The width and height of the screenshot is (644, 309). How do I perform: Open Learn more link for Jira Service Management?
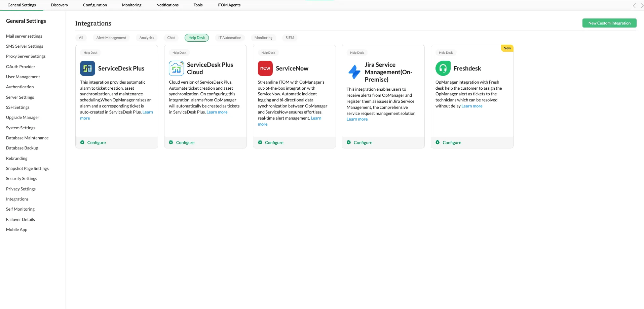click(x=357, y=119)
